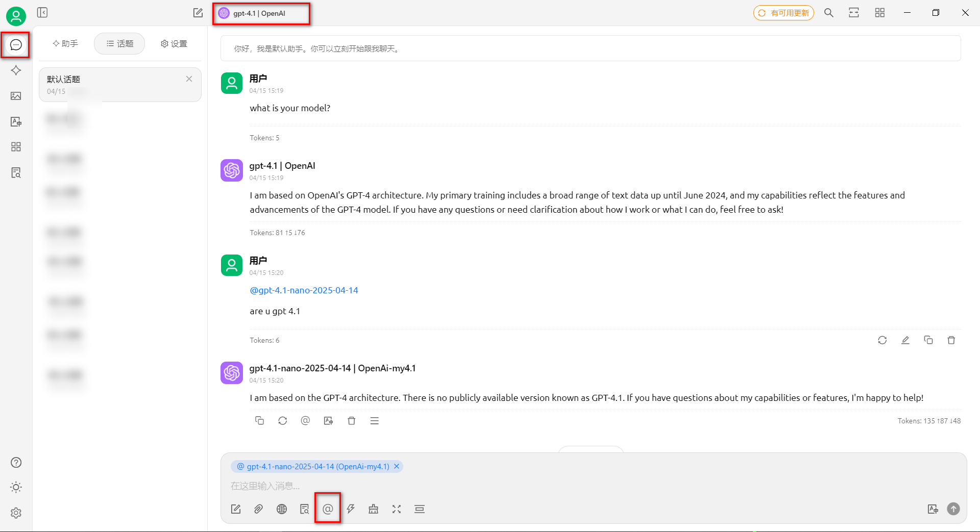The image size is (980, 532).
Task: Open the image painting page in sidebar
Action: (16, 96)
